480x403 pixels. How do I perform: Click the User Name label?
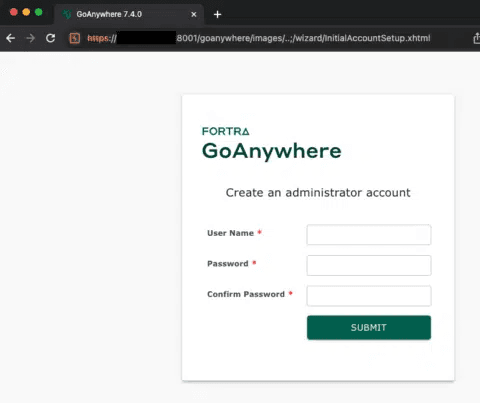(x=230, y=233)
